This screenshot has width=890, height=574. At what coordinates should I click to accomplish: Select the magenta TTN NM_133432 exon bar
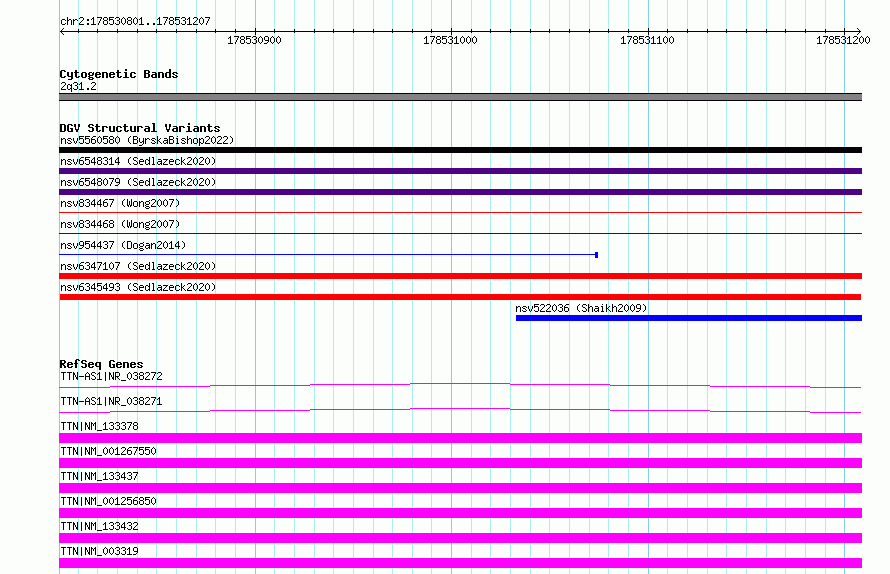(x=460, y=538)
